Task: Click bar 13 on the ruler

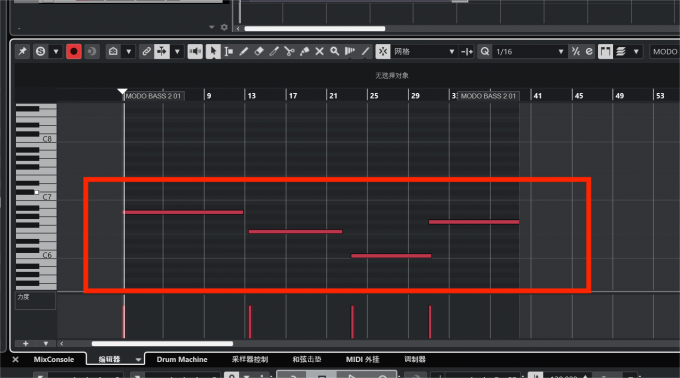Action: (x=252, y=96)
